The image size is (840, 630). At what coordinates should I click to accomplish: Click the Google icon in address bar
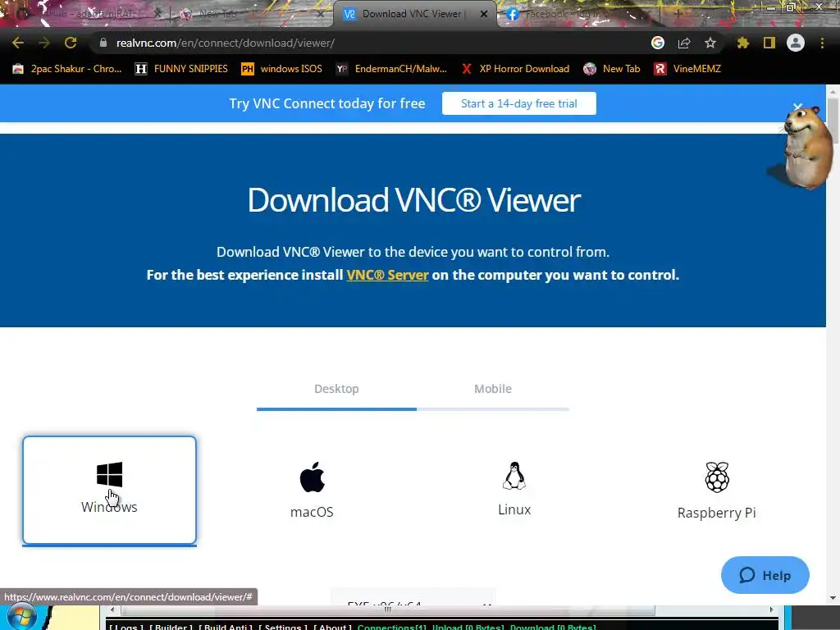point(658,43)
